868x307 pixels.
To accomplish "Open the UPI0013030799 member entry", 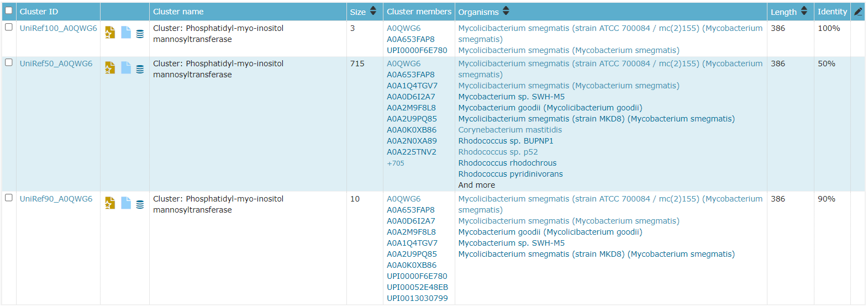I will (417, 298).
